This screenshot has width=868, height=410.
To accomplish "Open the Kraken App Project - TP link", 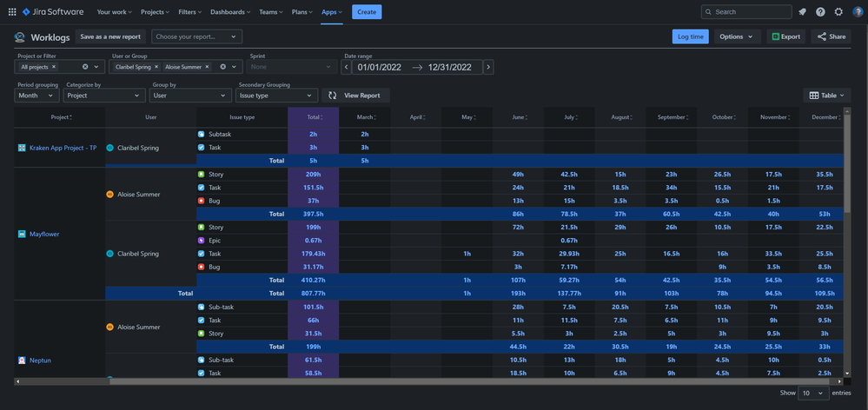I will pos(63,148).
